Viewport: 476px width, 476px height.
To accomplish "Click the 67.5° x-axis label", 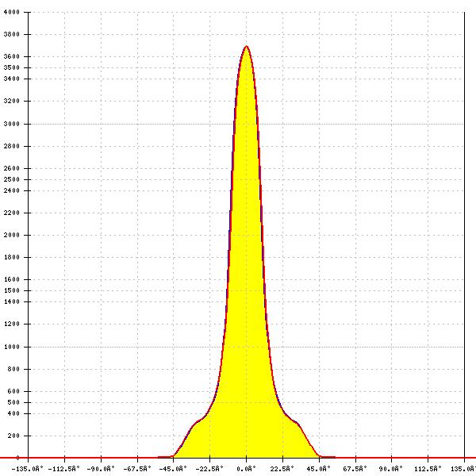I will click(355, 469).
